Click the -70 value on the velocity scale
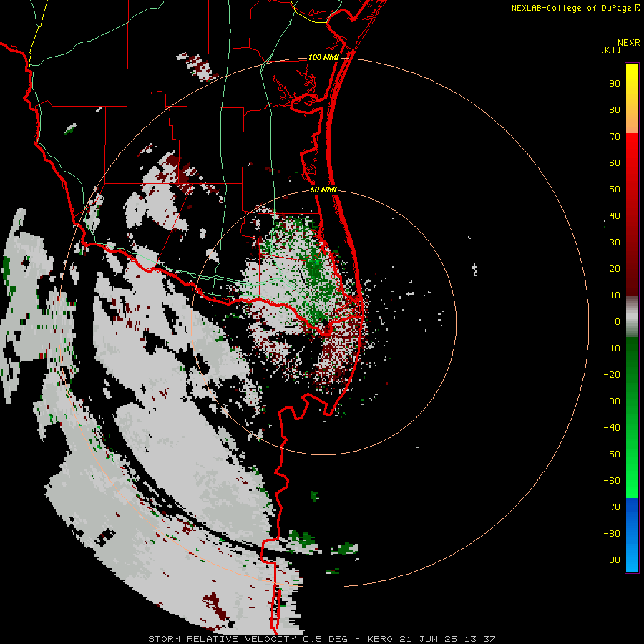Screen dimensions: 644x644 tap(612, 507)
